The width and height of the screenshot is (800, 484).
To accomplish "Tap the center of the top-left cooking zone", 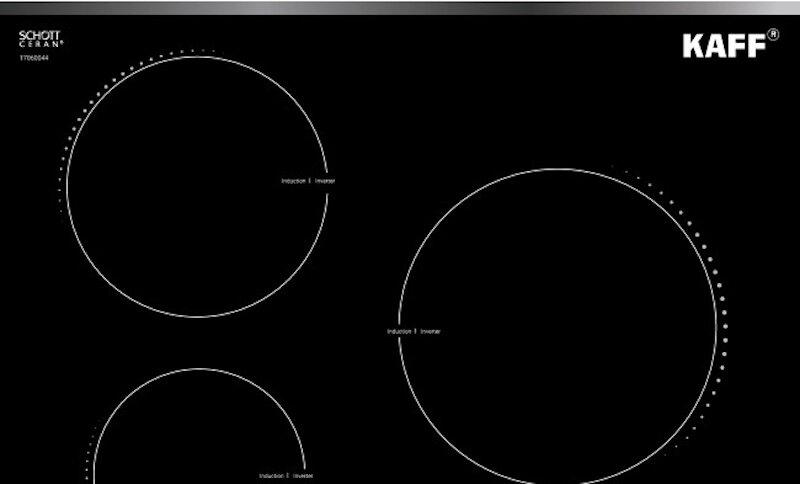I will 197,187.
